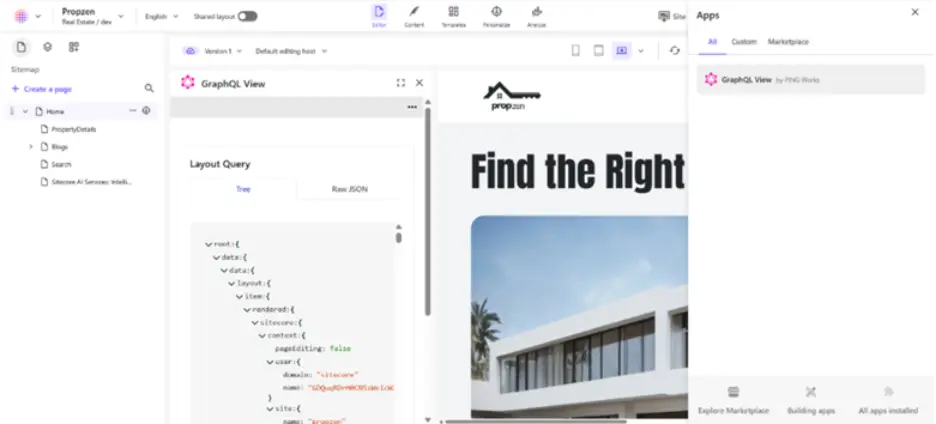
Task: Select the Raw JSON tab
Action: [349, 189]
